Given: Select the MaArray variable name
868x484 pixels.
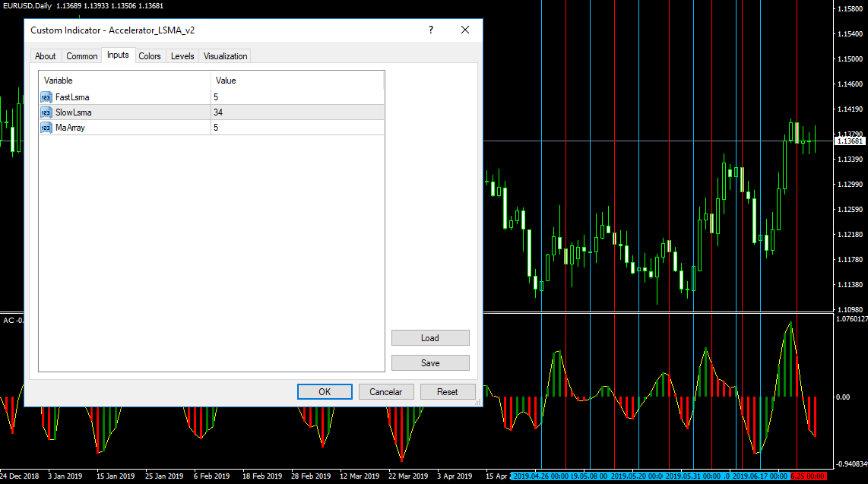Looking at the screenshot, I should pyautogui.click(x=70, y=128).
